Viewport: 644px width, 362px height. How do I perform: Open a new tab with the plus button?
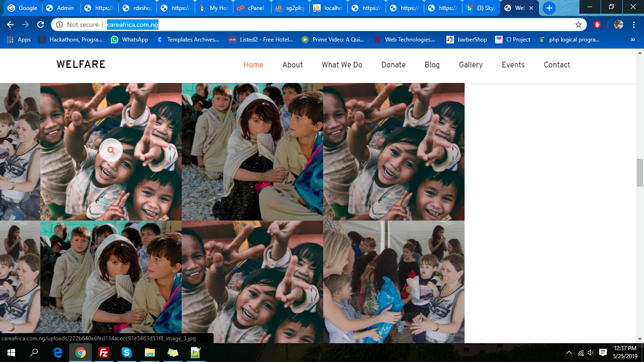(549, 8)
